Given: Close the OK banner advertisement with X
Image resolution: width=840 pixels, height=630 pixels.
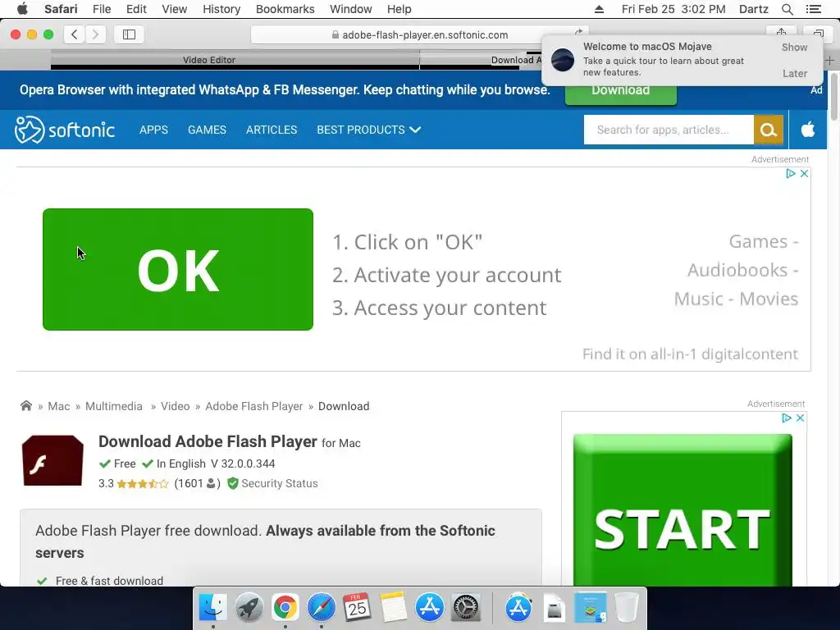Looking at the screenshot, I should pyautogui.click(x=804, y=174).
